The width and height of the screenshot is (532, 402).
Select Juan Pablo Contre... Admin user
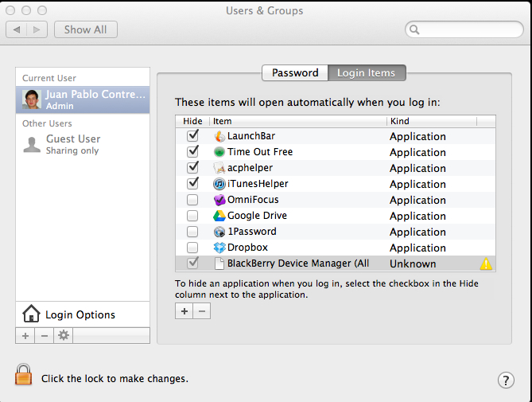(83, 100)
